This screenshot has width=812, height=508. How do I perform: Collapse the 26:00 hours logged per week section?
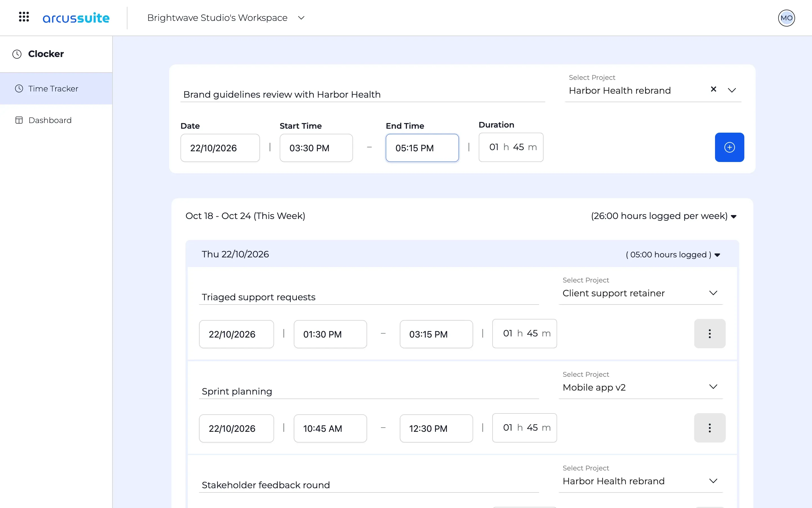click(x=734, y=217)
